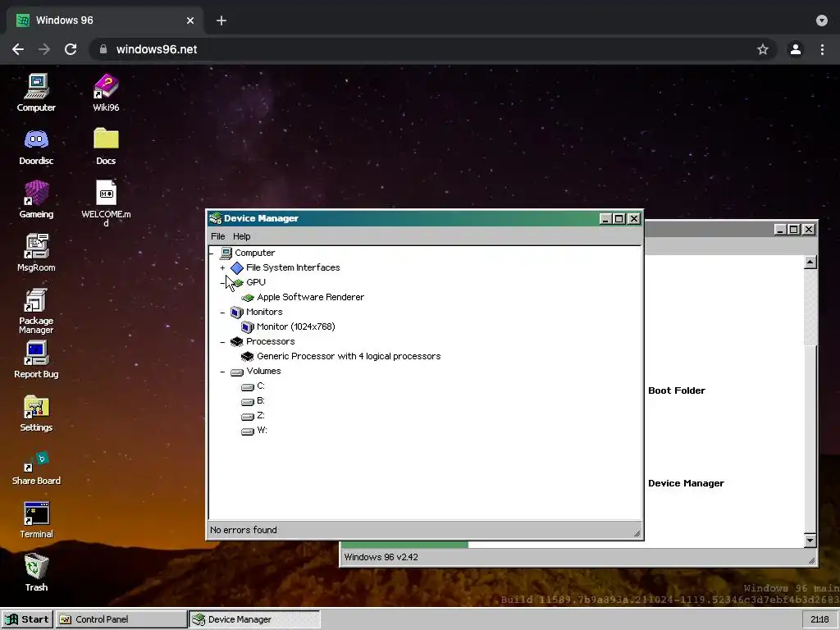Image resolution: width=840 pixels, height=630 pixels.
Task: Open the MsgRoom desktop icon
Action: click(x=36, y=253)
